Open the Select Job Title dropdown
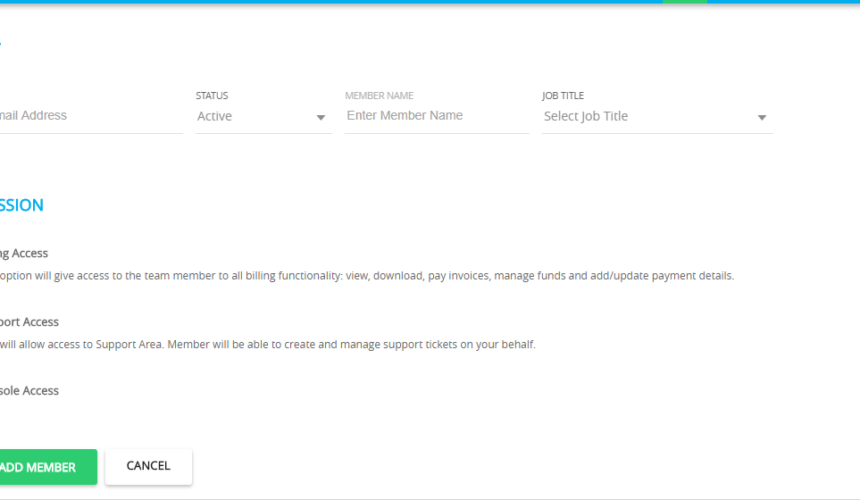 [657, 116]
